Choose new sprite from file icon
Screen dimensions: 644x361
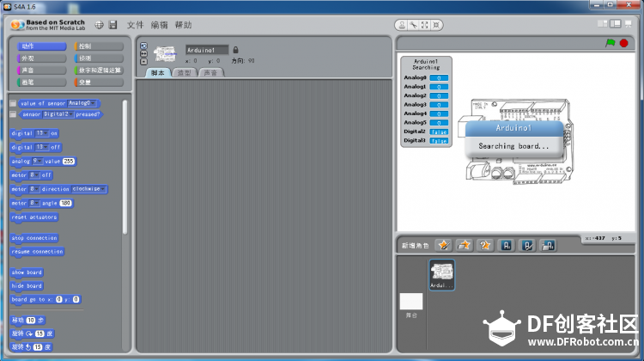point(464,246)
